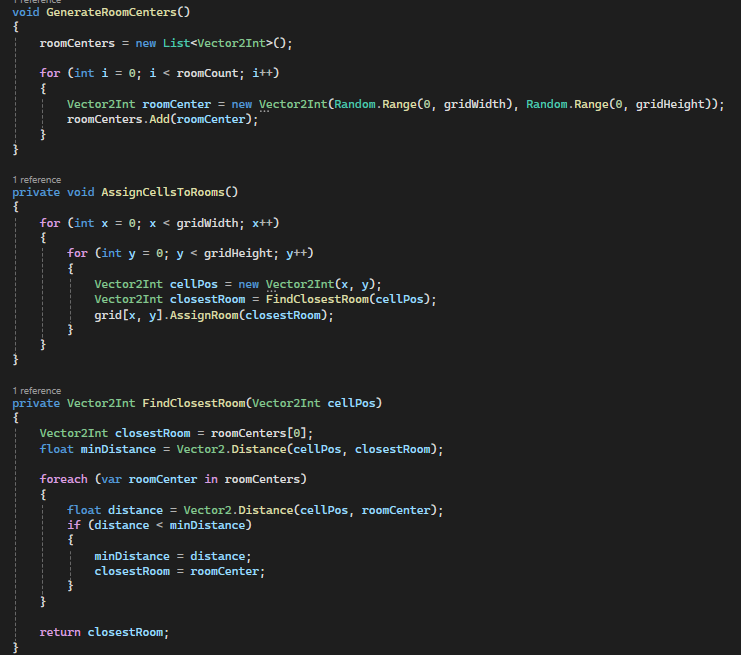
Task: Click gridHeight inside the second Random.Range call
Action: (675, 104)
